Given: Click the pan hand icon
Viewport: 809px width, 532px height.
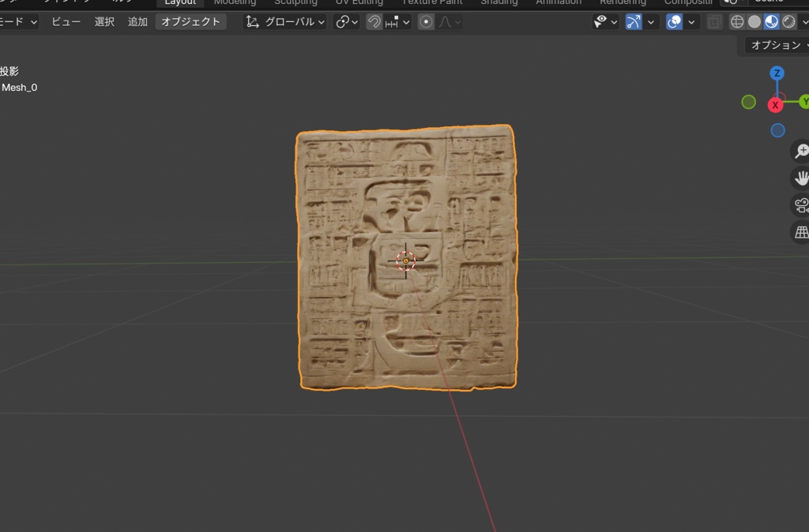Looking at the screenshot, I should coord(801,178).
